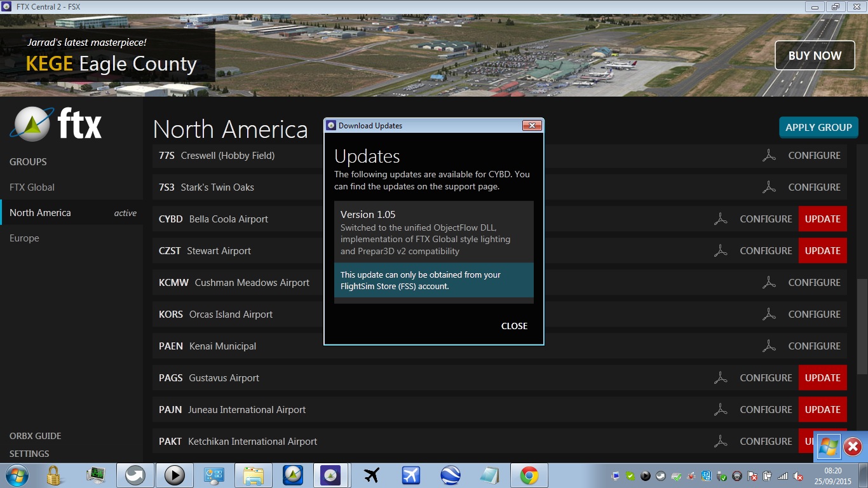Click CONFIGURE for 77S Creswell
This screenshot has width=868, height=488.
pos(814,156)
